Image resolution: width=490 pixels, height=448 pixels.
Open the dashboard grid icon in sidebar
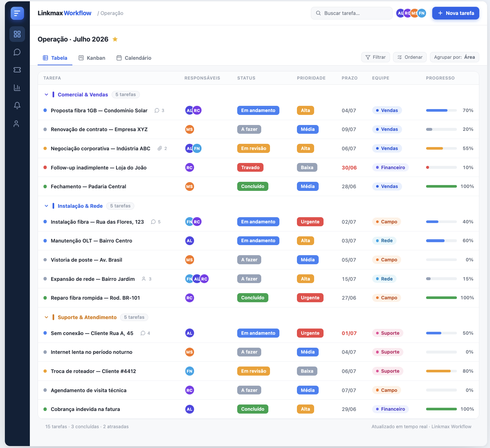17,34
